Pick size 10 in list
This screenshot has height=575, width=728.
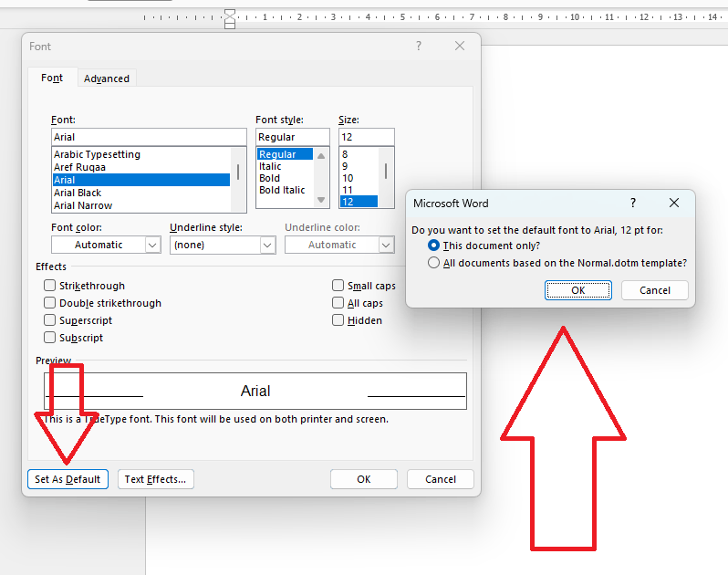pyautogui.click(x=359, y=178)
